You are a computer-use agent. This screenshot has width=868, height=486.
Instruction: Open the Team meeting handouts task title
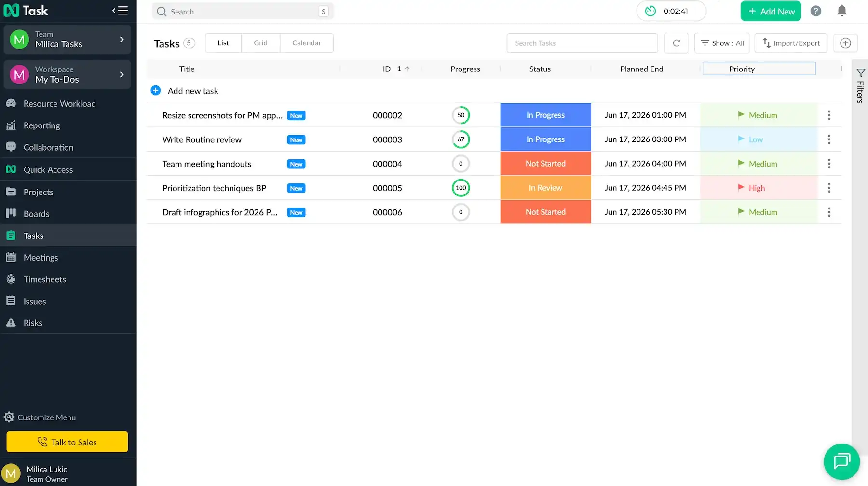207,164
